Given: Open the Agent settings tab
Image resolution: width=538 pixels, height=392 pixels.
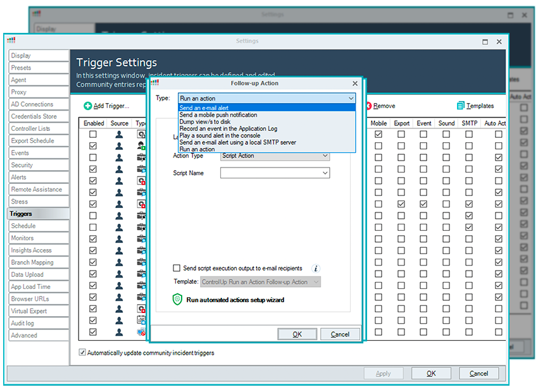Looking at the screenshot, I should 39,80.
